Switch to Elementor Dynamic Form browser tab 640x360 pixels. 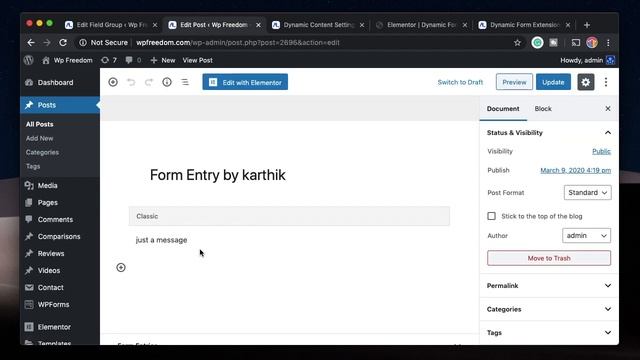[x=422, y=25]
